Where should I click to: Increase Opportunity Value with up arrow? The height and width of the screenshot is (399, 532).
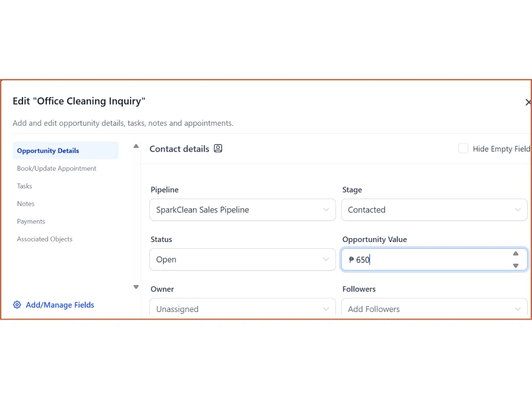tap(516, 254)
